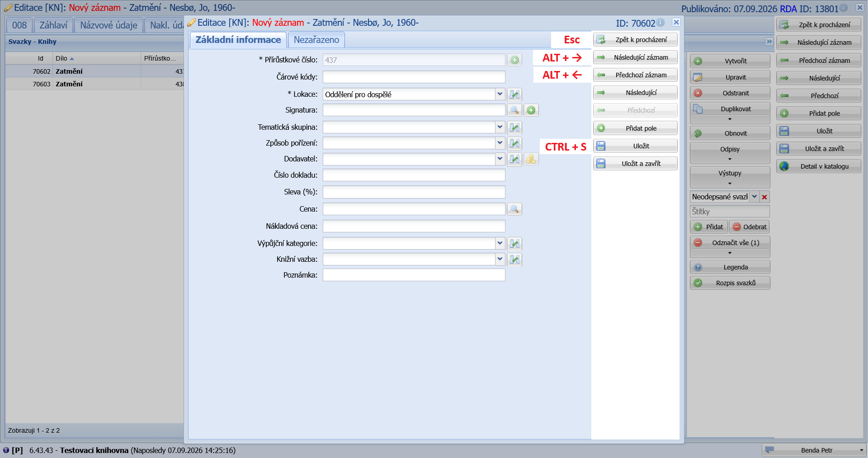Click the edit-list icon beside Lokace

tap(514, 94)
